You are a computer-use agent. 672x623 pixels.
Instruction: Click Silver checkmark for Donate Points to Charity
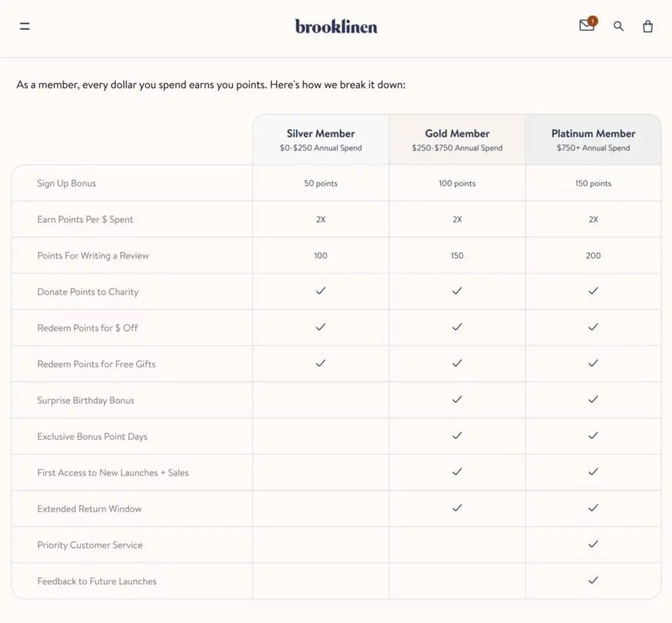coord(320,291)
